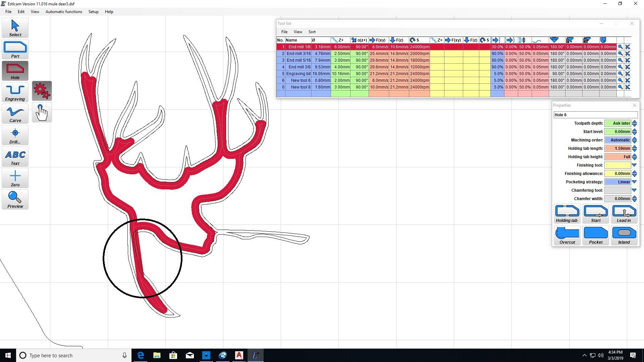644x362 pixels.
Task: Click the first F(xy) feed rate column header
Action: (x=378, y=40)
